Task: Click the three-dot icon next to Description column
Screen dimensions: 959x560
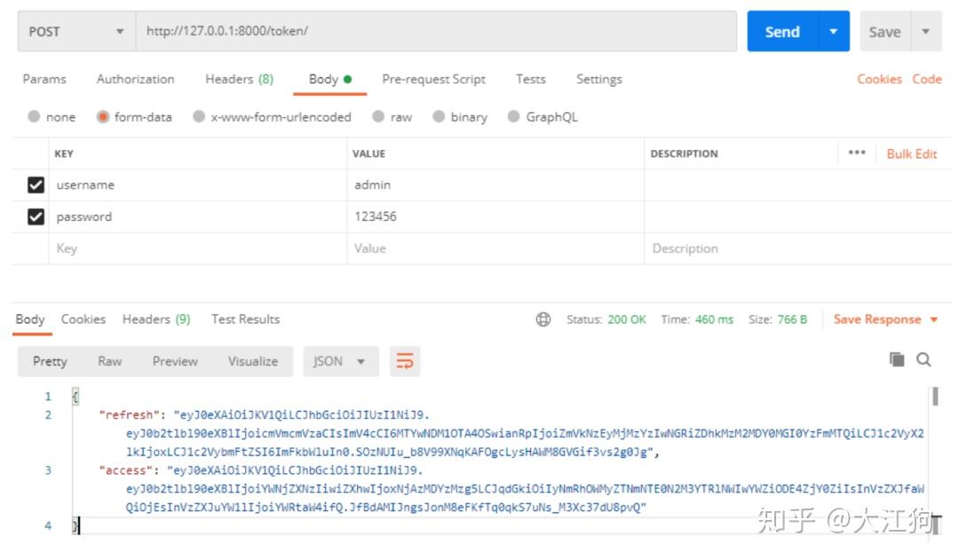Action: (856, 153)
